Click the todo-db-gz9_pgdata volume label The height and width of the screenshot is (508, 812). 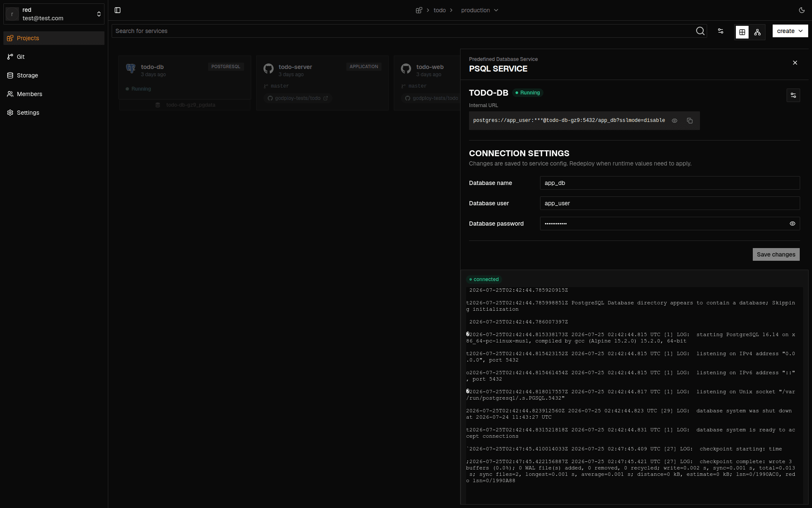pos(191,105)
